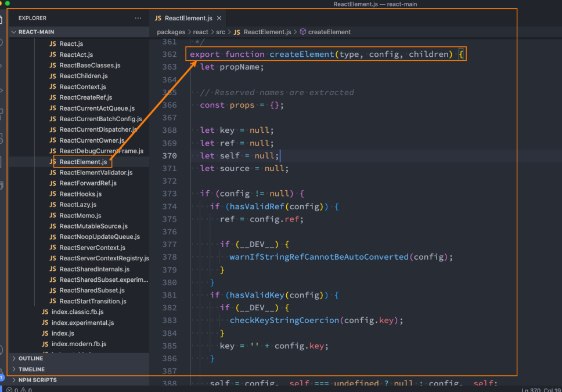Click checkKeyStringCoercion call on line 383
This screenshot has width=562, height=392.
pos(284,321)
